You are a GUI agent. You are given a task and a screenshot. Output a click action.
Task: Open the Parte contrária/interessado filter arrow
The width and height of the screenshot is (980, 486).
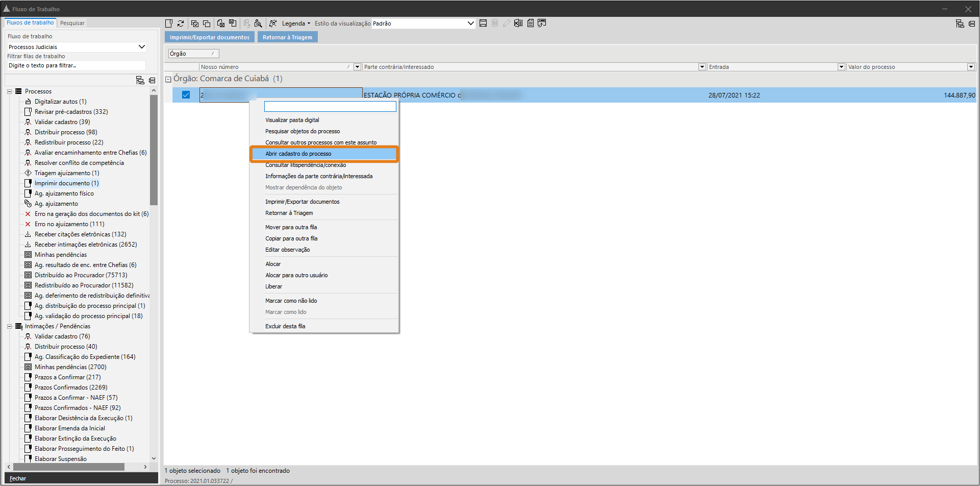coord(702,67)
